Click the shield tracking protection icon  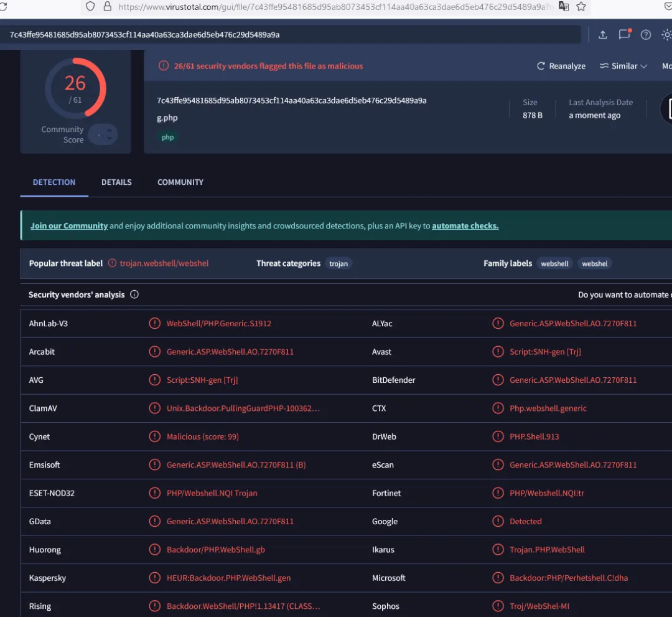(90, 6)
